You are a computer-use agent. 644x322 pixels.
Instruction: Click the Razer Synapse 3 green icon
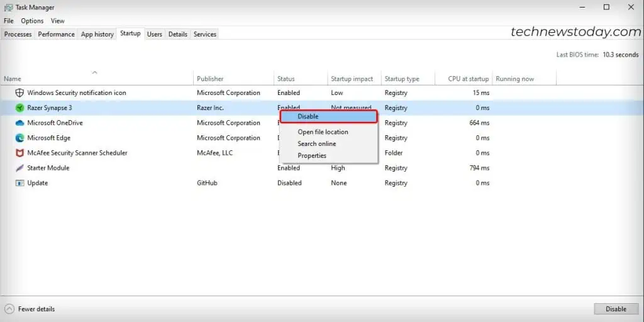click(19, 108)
